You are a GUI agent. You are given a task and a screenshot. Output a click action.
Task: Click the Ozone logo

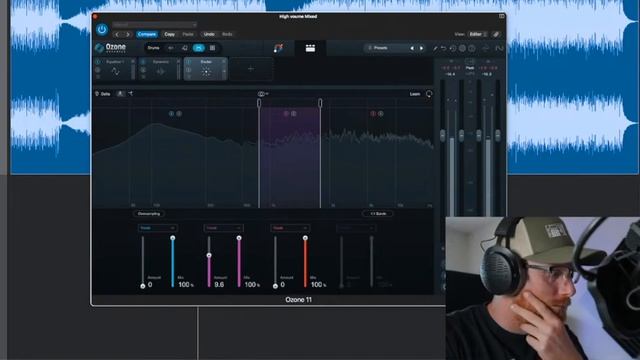pos(110,48)
